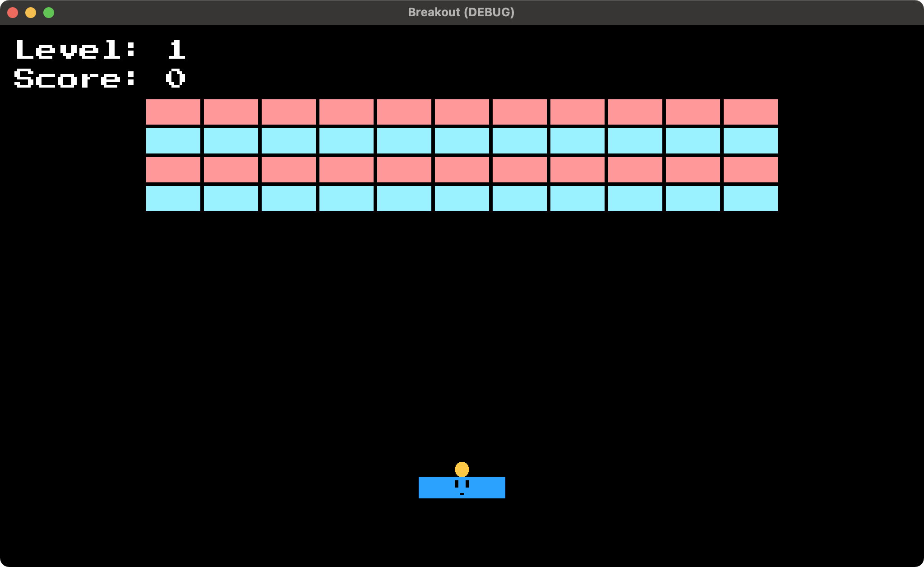The height and width of the screenshot is (567, 924).
Task: Click the blue paddle with the face
Action: point(462,488)
